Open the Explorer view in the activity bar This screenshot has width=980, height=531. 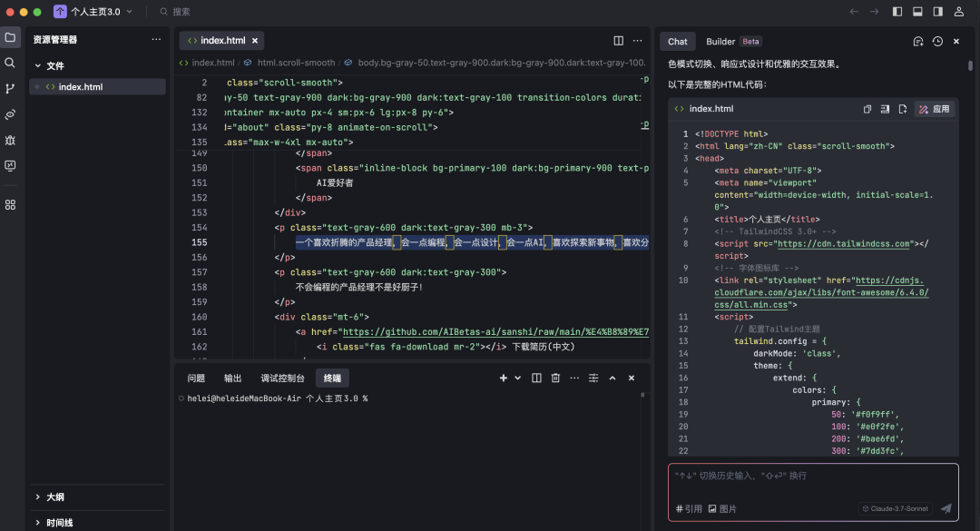[x=10, y=37]
